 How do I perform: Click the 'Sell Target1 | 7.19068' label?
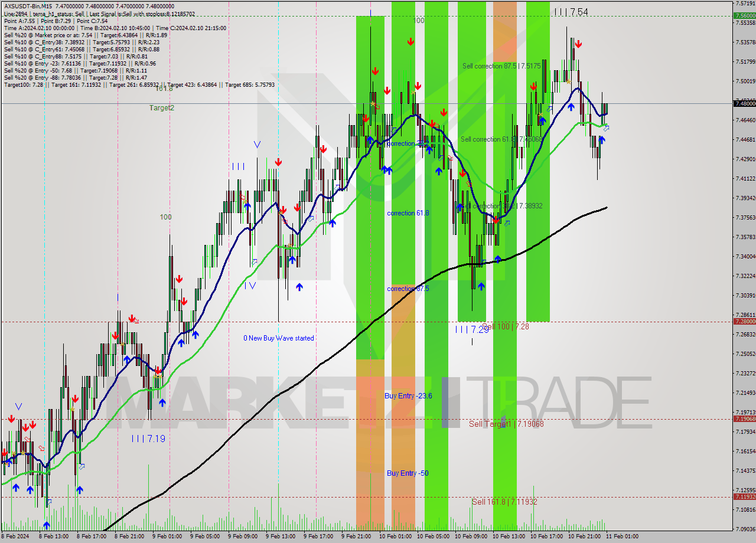point(506,424)
